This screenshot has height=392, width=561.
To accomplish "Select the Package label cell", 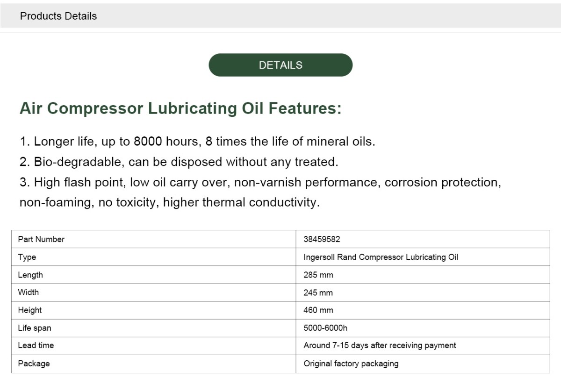I will pos(154,363).
